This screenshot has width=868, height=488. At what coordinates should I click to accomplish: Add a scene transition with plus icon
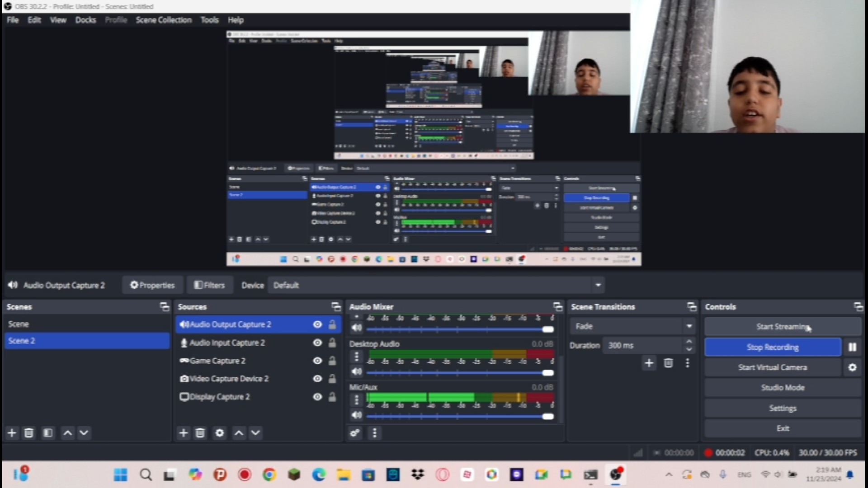click(649, 363)
